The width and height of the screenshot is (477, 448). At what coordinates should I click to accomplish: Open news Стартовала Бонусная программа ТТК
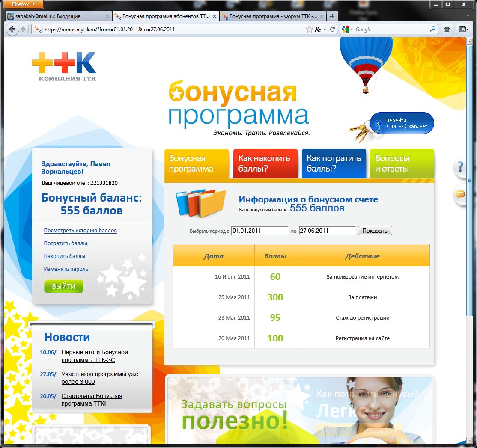pos(92,400)
